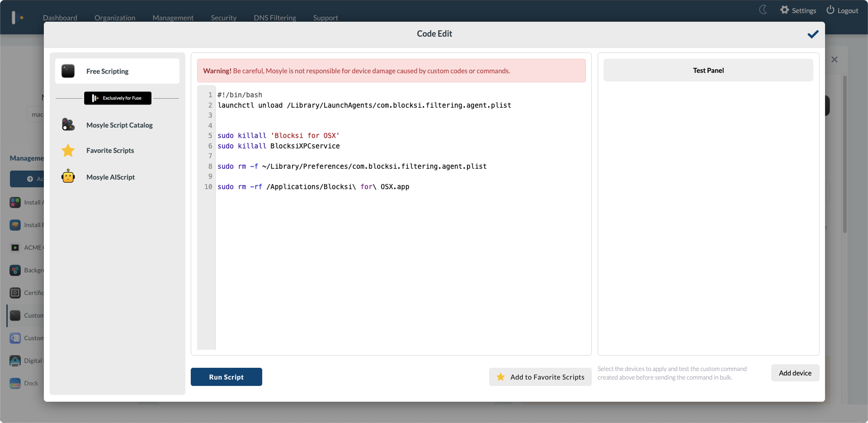868x423 pixels.
Task: Open the Management menu
Action: pos(173,18)
